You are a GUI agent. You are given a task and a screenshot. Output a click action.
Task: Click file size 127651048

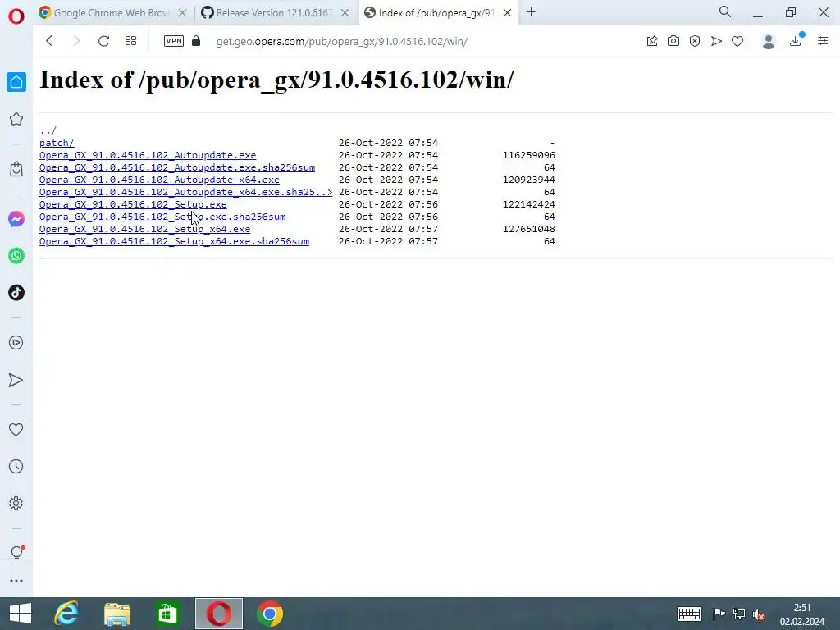point(529,229)
